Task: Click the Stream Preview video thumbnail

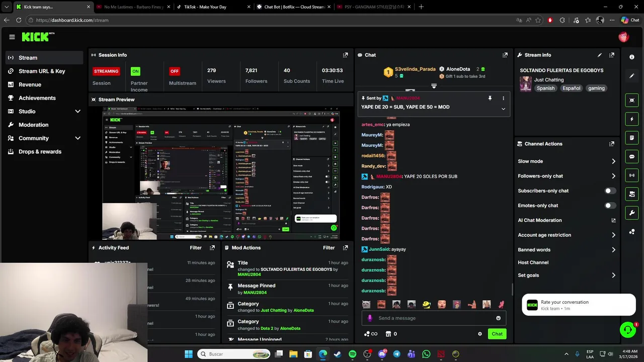Action: [221, 173]
